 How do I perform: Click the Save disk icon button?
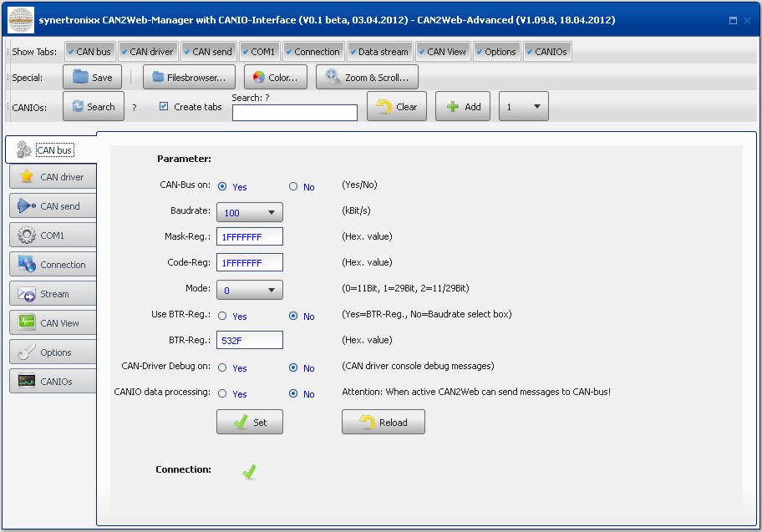92,78
